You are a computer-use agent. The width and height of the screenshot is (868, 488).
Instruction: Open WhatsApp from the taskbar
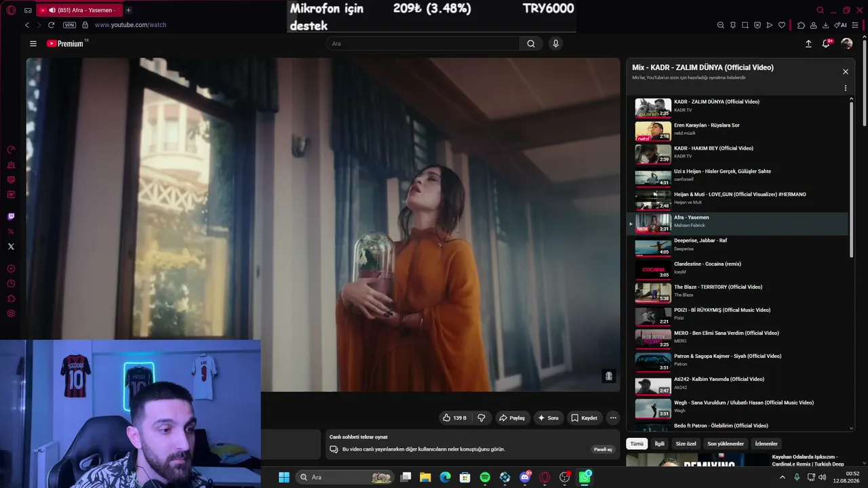(585, 477)
